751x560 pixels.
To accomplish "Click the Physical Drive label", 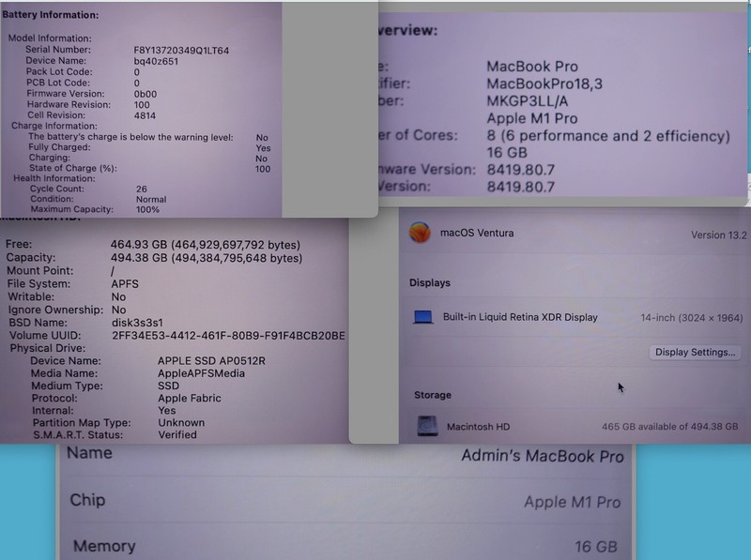I will coord(48,348).
